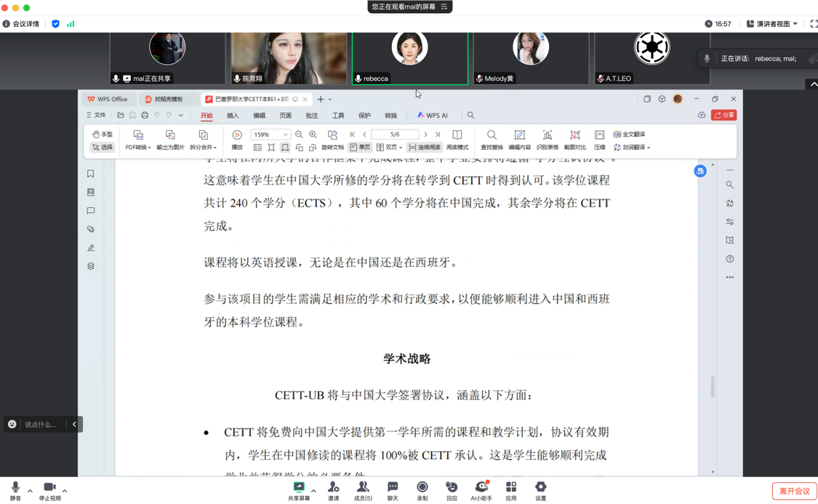Screen dimensions: 818x504
Task: Switch to the 插入 (Insert) ribbon tab
Action: pos(233,116)
